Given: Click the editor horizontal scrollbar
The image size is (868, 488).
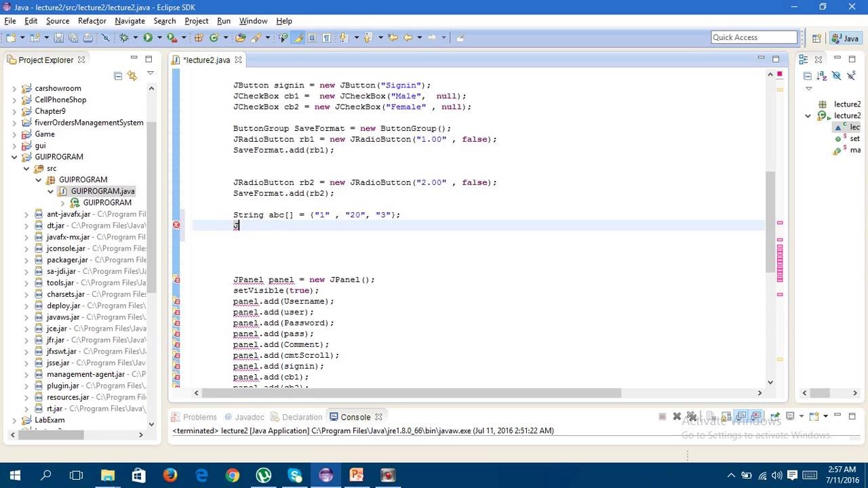Looking at the screenshot, I should (412, 392).
